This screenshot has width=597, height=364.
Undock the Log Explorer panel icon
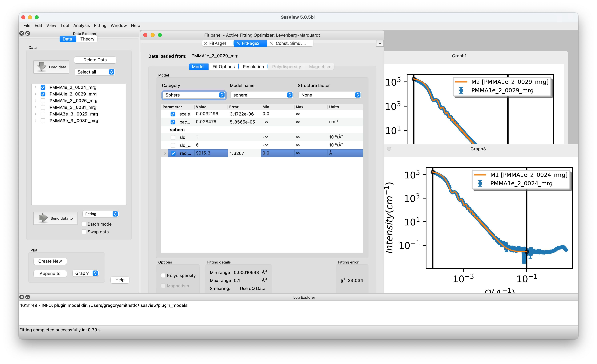tap(28, 297)
